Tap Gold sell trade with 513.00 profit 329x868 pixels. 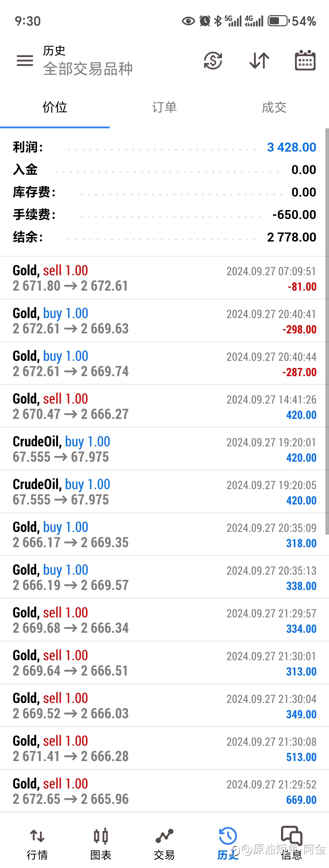[164, 748]
